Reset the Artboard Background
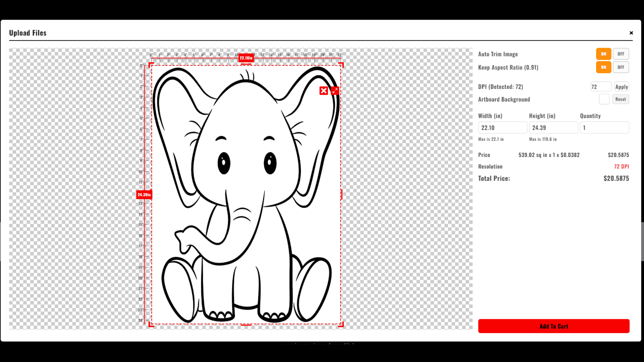The image size is (644, 362). point(620,99)
